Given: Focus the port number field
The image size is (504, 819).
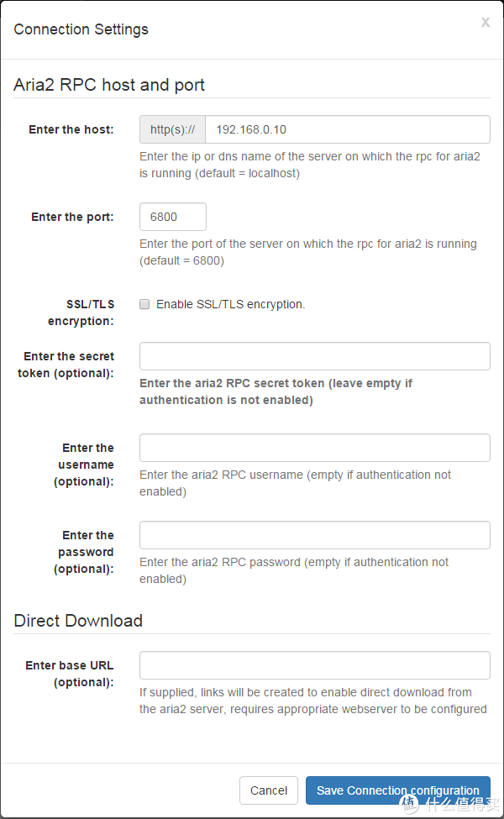Looking at the screenshot, I should point(172,217).
